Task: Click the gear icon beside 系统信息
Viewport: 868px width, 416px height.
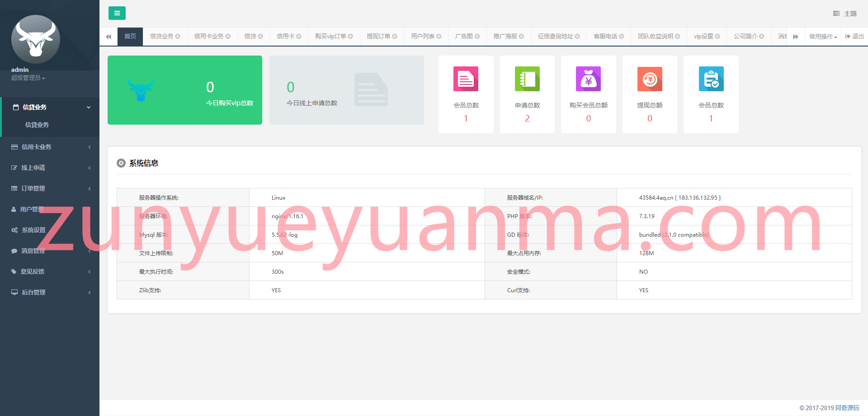Action: coord(121,163)
